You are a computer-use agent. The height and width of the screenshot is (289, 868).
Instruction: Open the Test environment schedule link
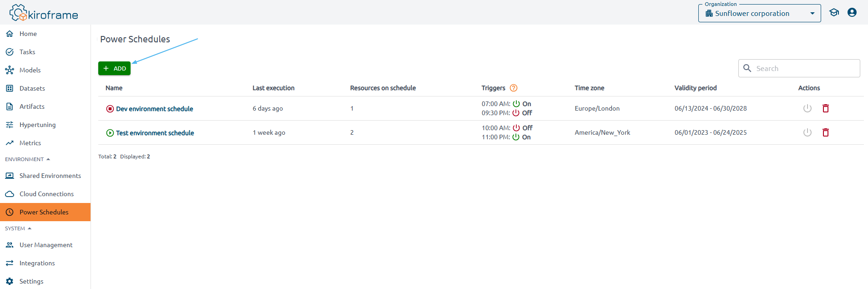155,133
